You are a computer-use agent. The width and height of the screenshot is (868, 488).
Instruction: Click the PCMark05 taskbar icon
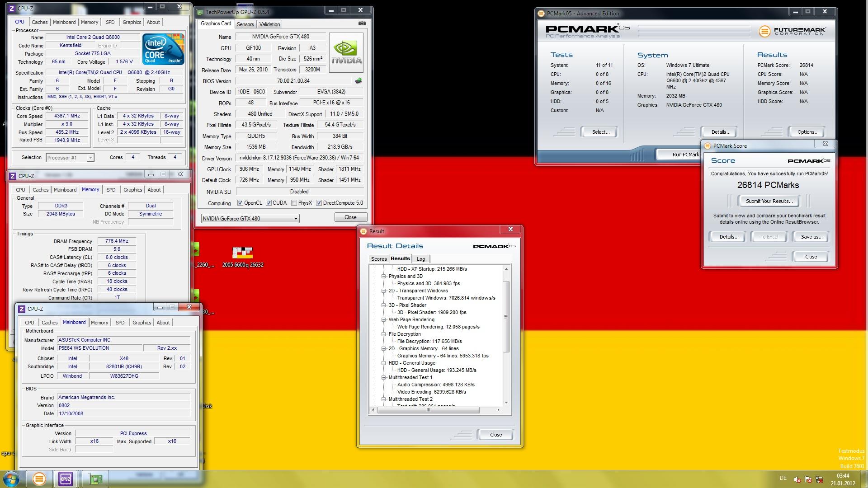click(39, 479)
